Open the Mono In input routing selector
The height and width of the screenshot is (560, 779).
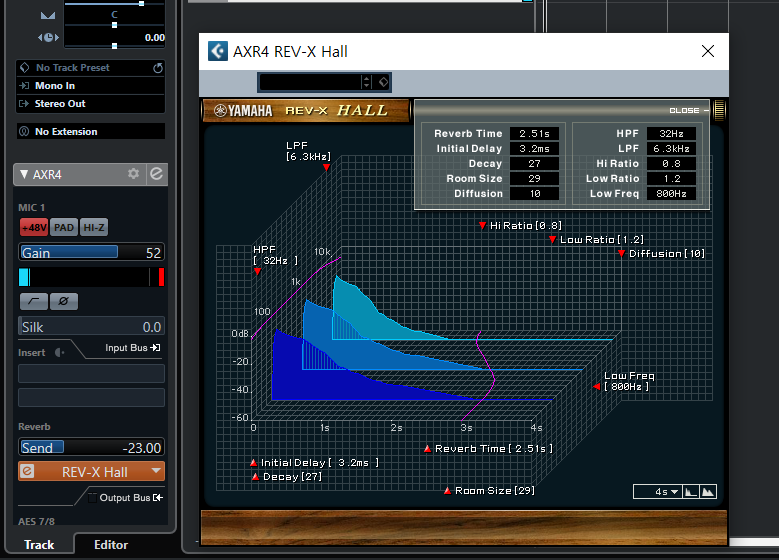click(x=90, y=85)
